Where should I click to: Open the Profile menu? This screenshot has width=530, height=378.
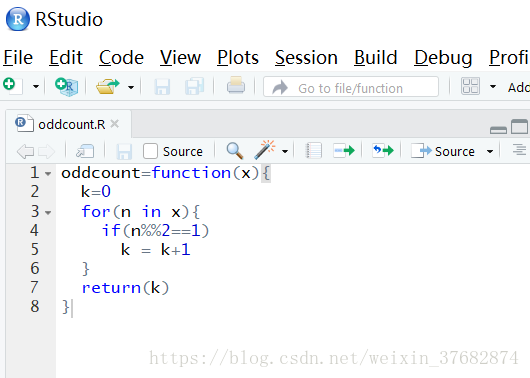click(509, 57)
